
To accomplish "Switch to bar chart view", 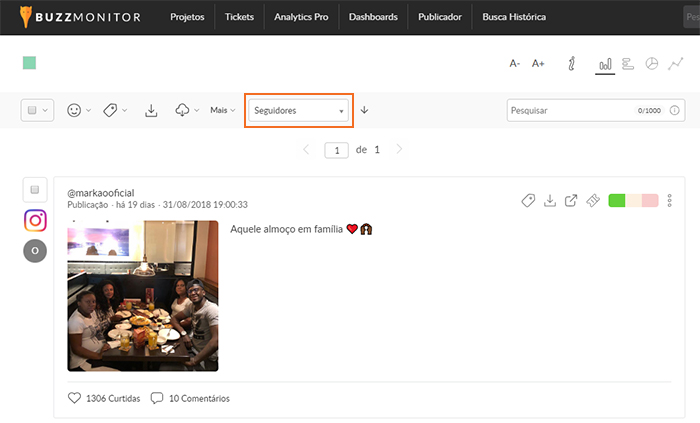I will (604, 64).
